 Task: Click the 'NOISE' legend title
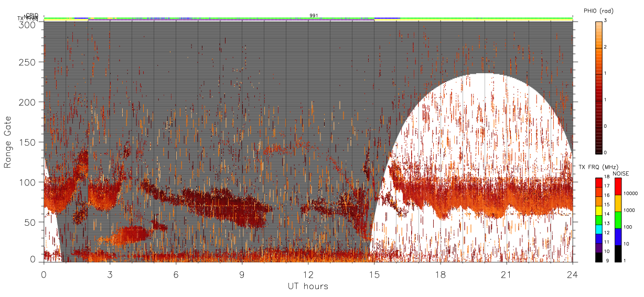click(621, 173)
